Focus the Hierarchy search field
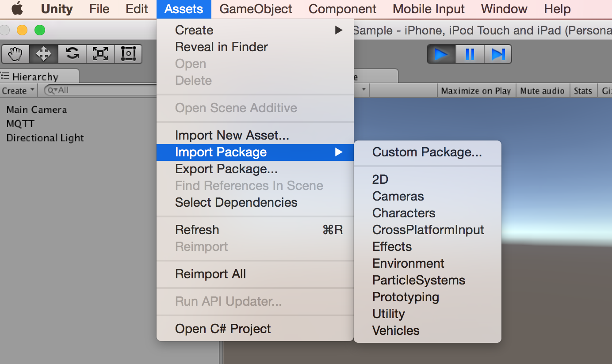Screen dimensions: 612x364 coord(101,90)
